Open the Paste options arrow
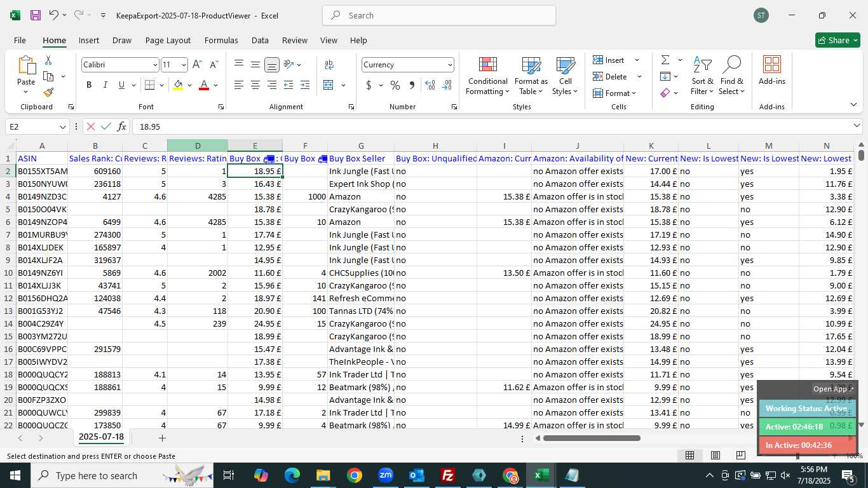This screenshot has height=488, width=868. point(26,91)
